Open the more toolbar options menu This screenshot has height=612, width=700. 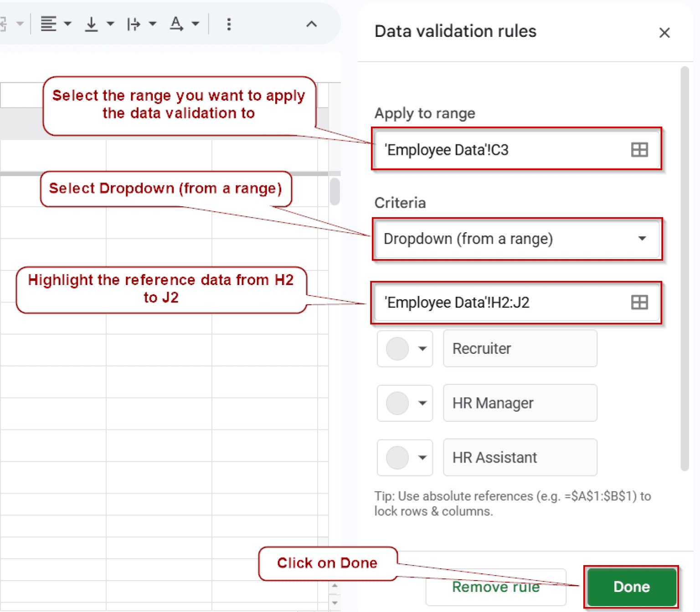tap(229, 24)
